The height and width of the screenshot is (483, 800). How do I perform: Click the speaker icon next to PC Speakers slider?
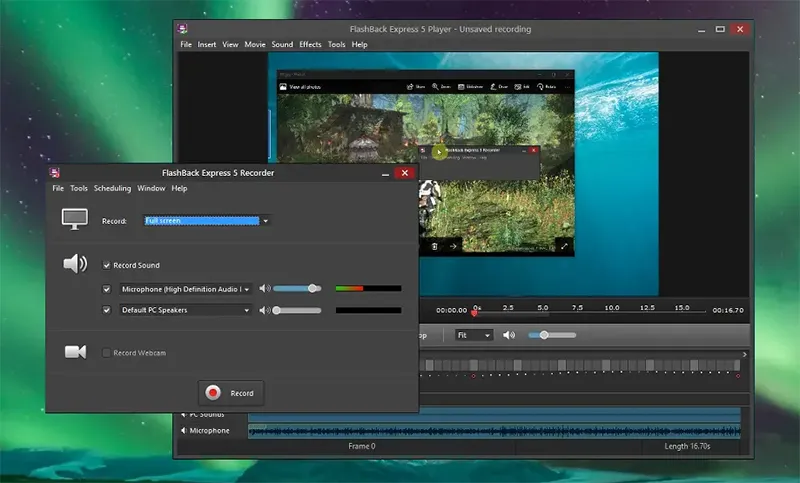tap(264, 310)
